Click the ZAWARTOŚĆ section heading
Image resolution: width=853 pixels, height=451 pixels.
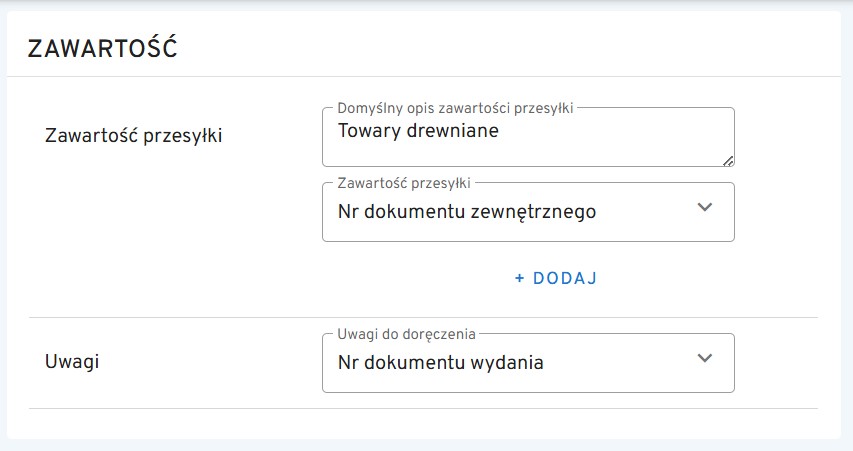102,49
